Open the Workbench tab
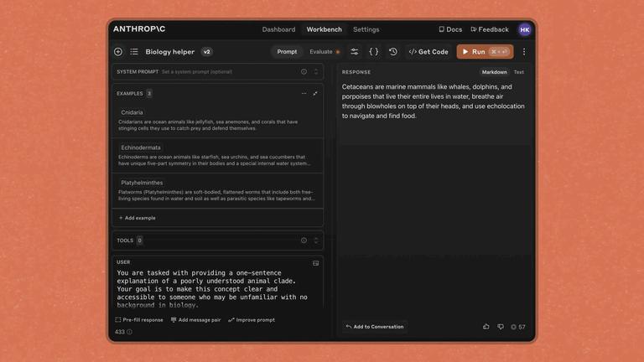Screen dimensions: 644x362 [324, 29]
